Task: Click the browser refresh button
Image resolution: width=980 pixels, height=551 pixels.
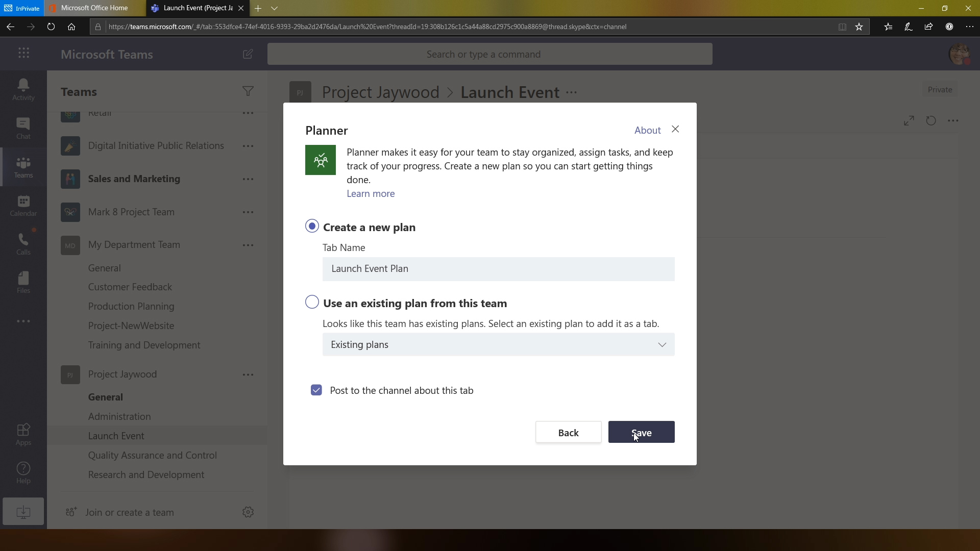Action: coord(51,27)
